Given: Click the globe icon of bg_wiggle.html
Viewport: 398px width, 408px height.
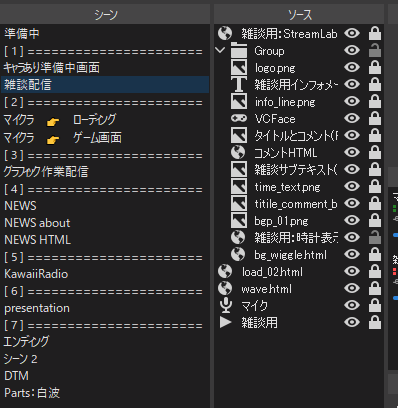Looking at the screenshot, I should pyautogui.click(x=238, y=254).
